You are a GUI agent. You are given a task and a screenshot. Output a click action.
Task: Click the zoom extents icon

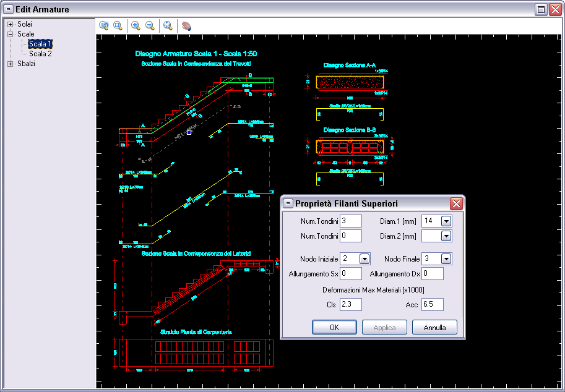tap(167, 25)
